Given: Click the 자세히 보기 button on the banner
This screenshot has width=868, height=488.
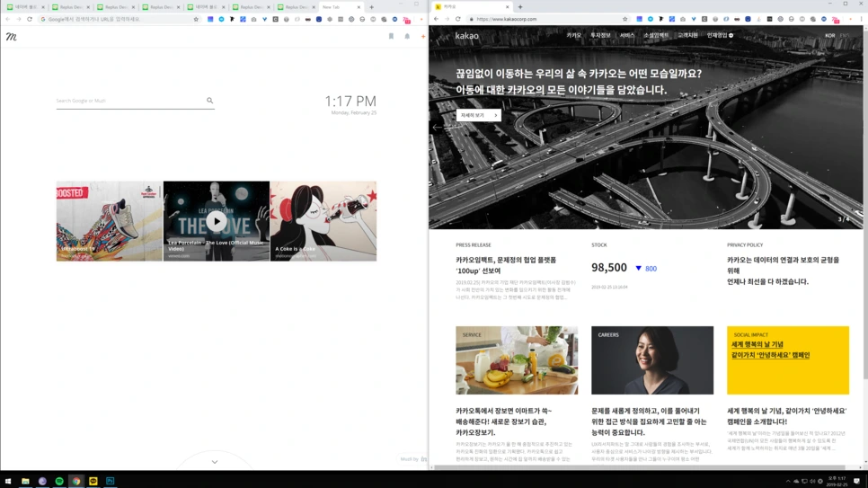Looking at the screenshot, I should click(x=479, y=115).
